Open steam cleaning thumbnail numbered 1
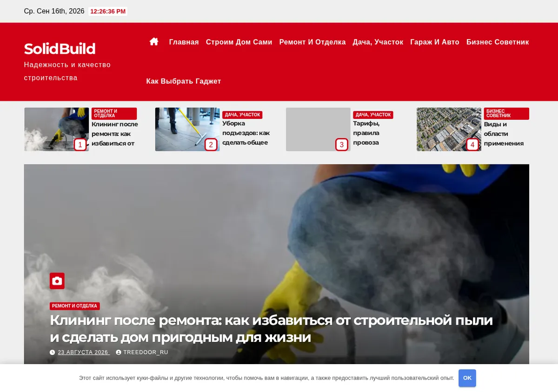This screenshot has width=558, height=392. pos(57,130)
